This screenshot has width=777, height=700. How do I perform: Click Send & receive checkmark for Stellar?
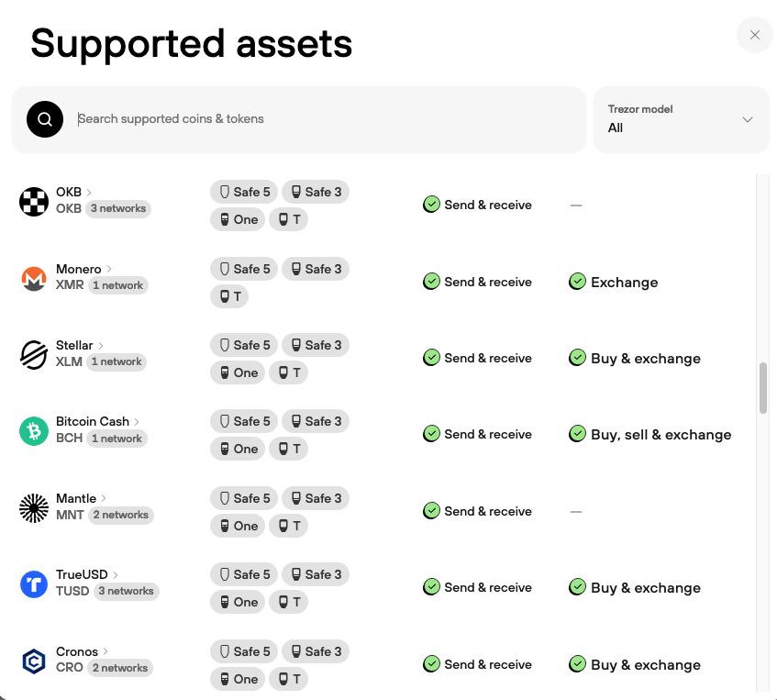click(431, 358)
